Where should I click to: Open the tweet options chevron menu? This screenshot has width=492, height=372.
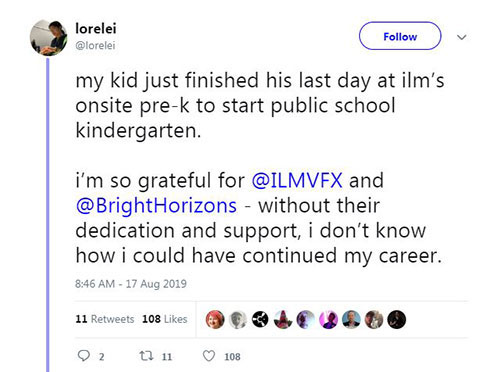pos(462,37)
